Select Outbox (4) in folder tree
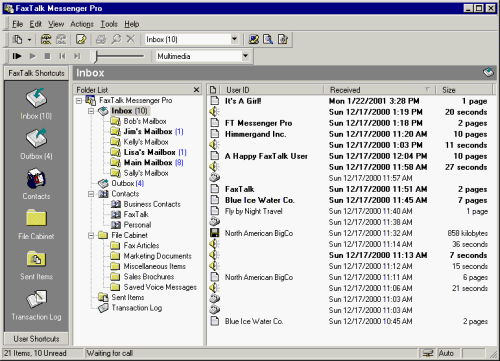Viewport: 500px width, 361px height. pos(128,183)
